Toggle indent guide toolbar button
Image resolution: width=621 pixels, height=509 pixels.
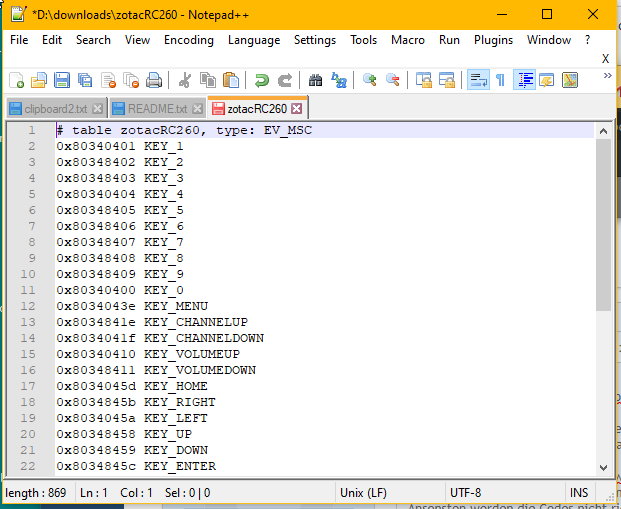coord(524,80)
